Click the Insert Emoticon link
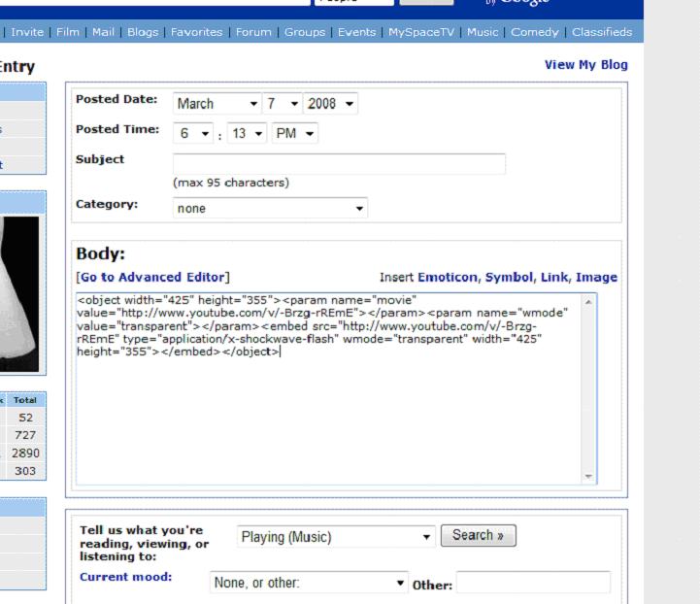Viewport: 700px width, 604px height. pos(448,277)
